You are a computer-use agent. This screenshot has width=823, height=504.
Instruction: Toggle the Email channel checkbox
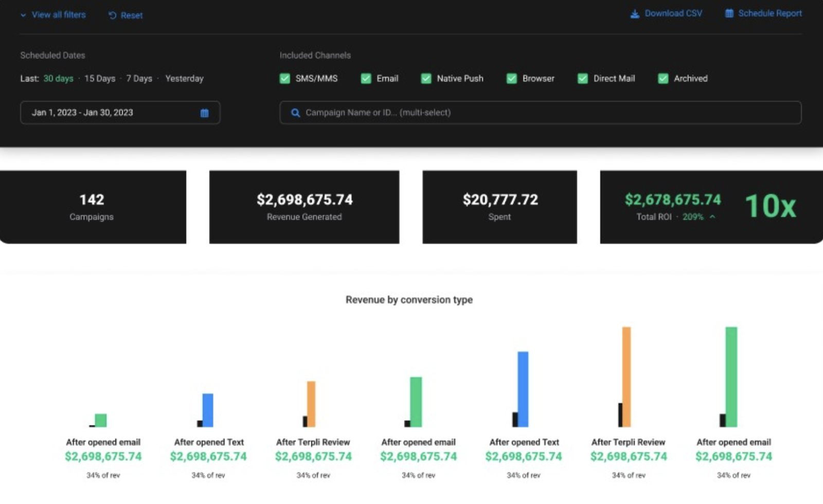click(x=366, y=79)
